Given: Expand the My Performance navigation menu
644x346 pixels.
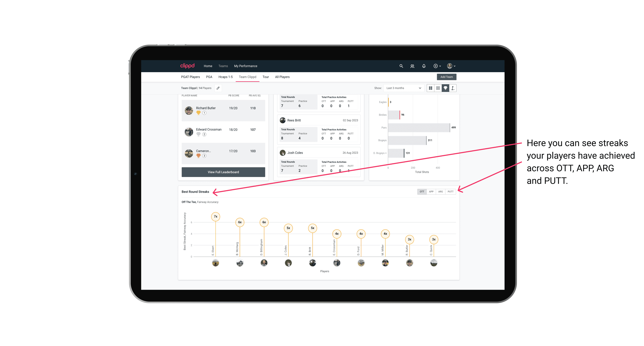Looking at the screenshot, I should coord(246,66).
